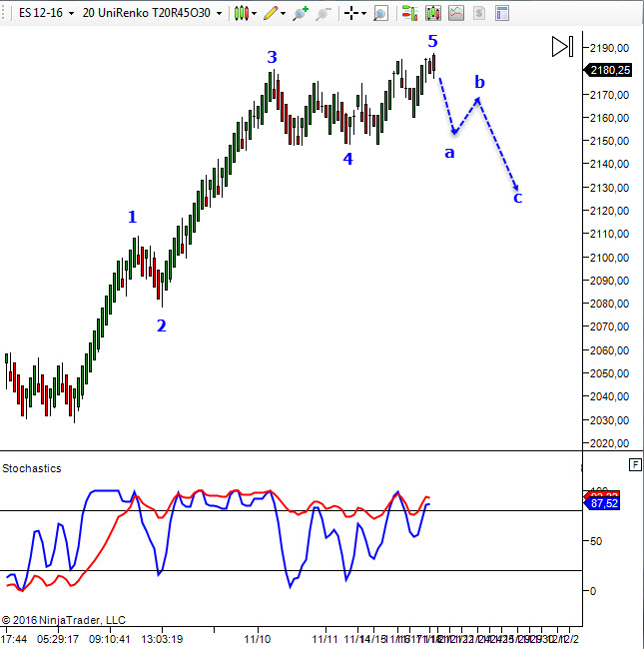The height and width of the screenshot is (649, 644).
Task: Expand the cursor type dropdown arrow
Action: [x=363, y=14]
